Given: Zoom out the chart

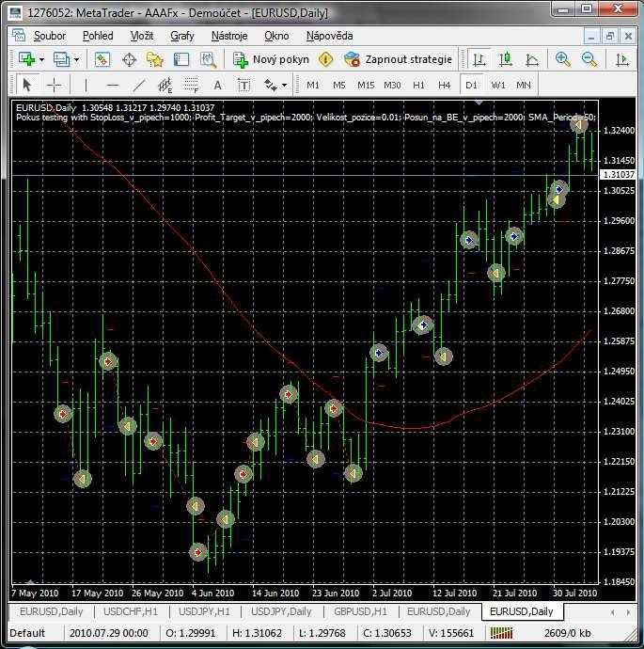Looking at the screenshot, I should click(589, 59).
